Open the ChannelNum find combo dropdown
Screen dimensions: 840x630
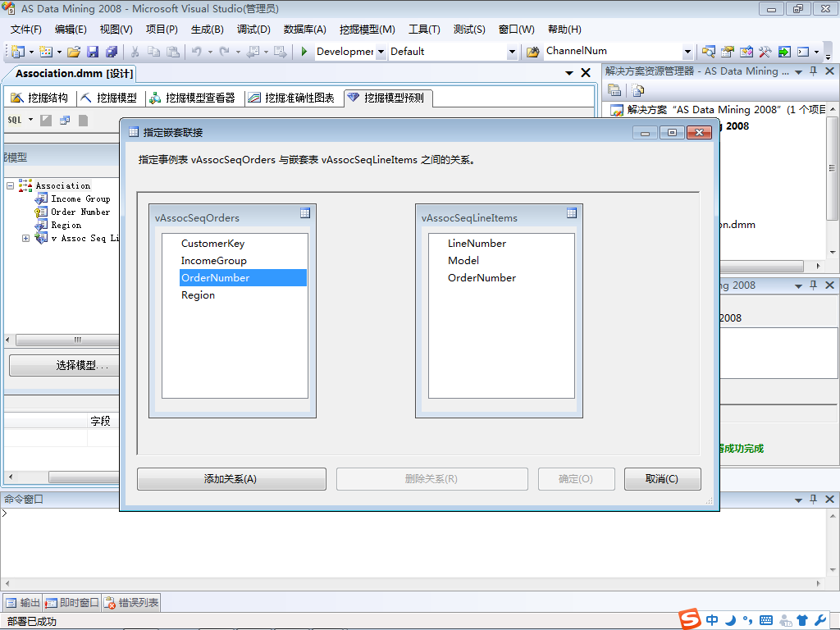688,52
